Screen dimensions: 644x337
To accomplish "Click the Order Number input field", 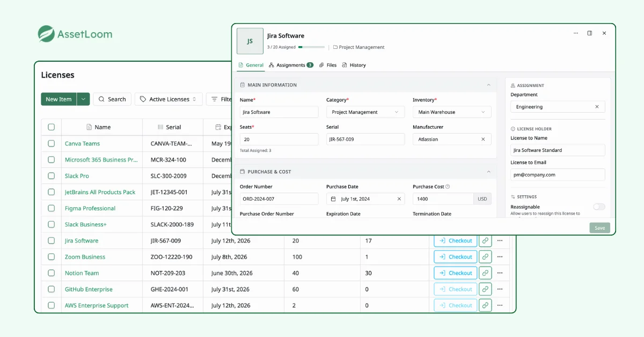I will tap(279, 199).
